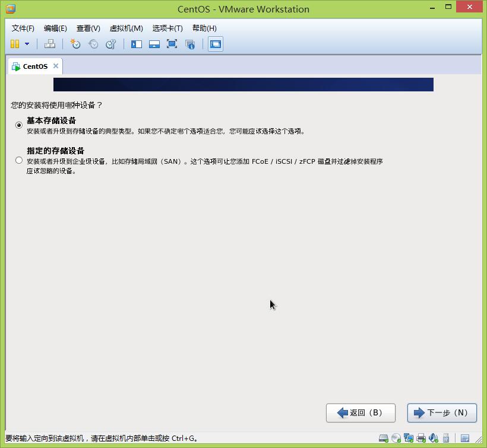The height and width of the screenshot is (448, 487).
Task: Click the CD/DVD drive status icon
Action: (396, 439)
